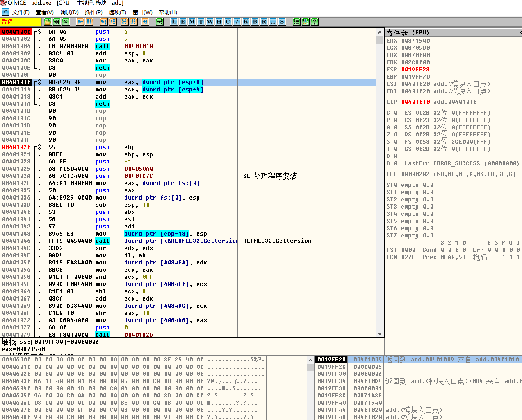Screen dimensions: 522x420
Task: Open the 选项(T) menu
Action: pos(117,12)
